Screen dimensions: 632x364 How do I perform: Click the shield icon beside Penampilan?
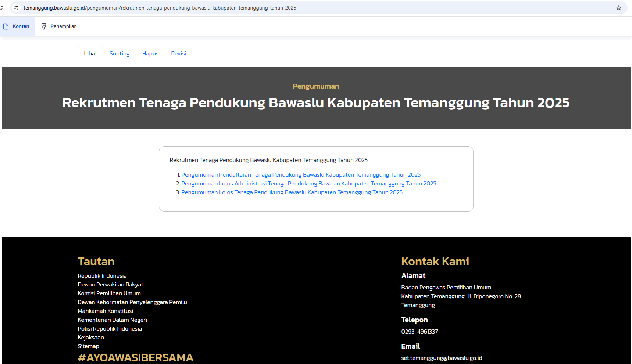pyautogui.click(x=44, y=26)
